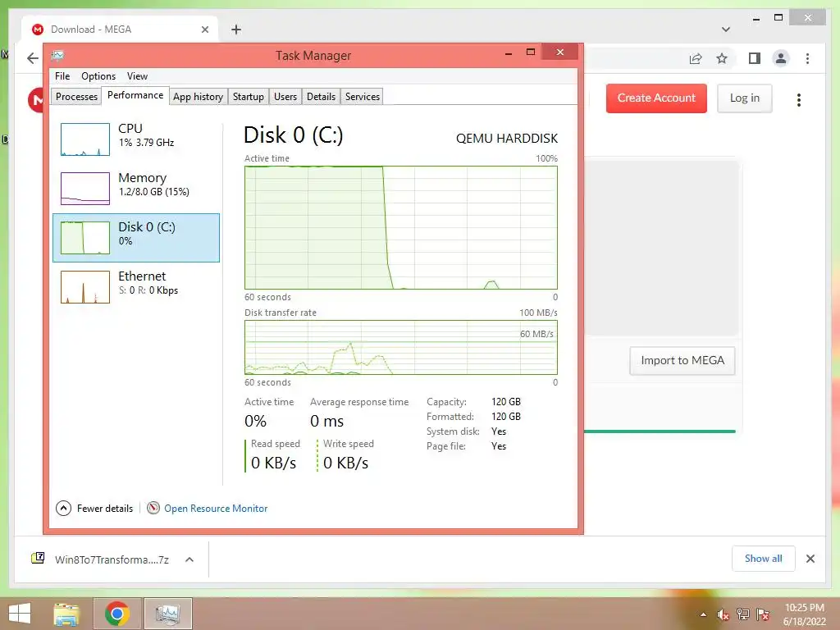Toggle Chrome side panel icon
The width and height of the screenshot is (840, 630).
click(755, 58)
